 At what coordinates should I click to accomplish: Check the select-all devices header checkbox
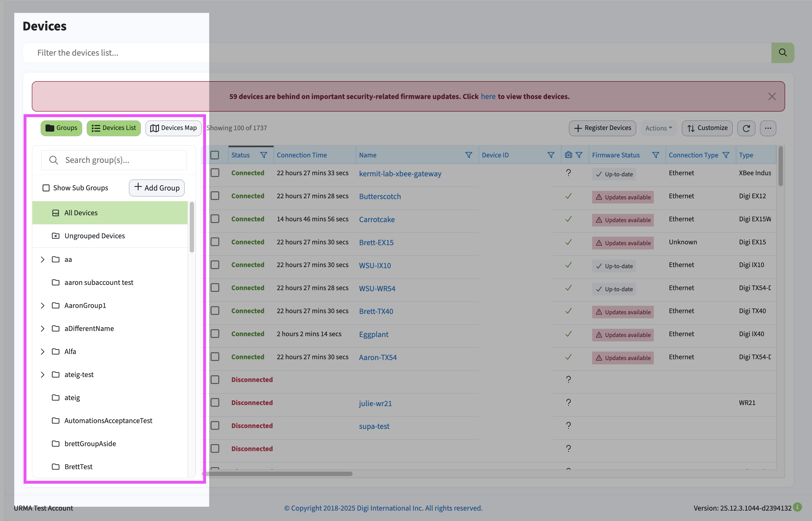(x=215, y=155)
